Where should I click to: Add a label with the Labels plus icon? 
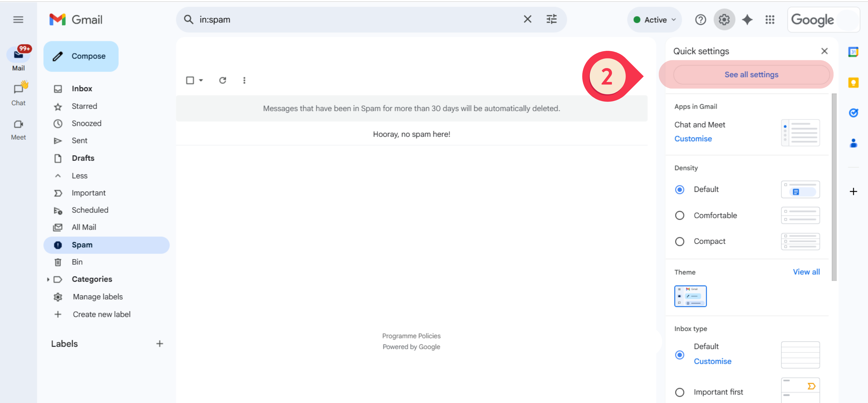pyautogui.click(x=160, y=344)
